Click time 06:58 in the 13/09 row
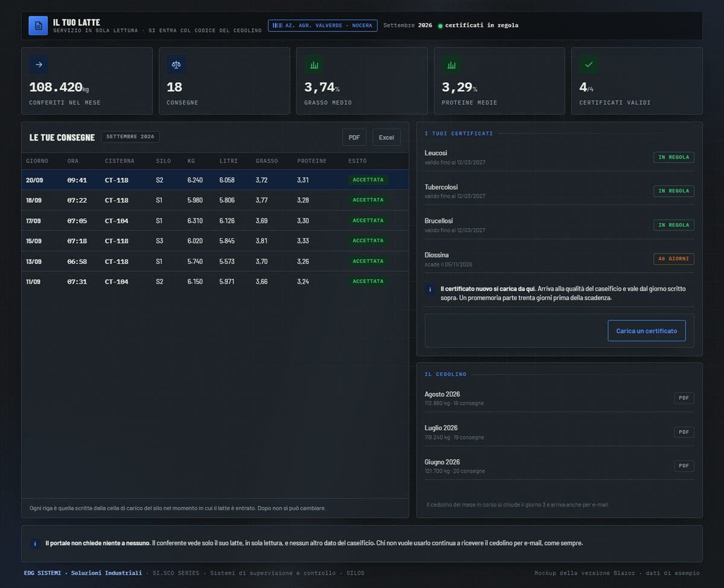Viewport: 724px width, 588px height. (x=77, y=262)
